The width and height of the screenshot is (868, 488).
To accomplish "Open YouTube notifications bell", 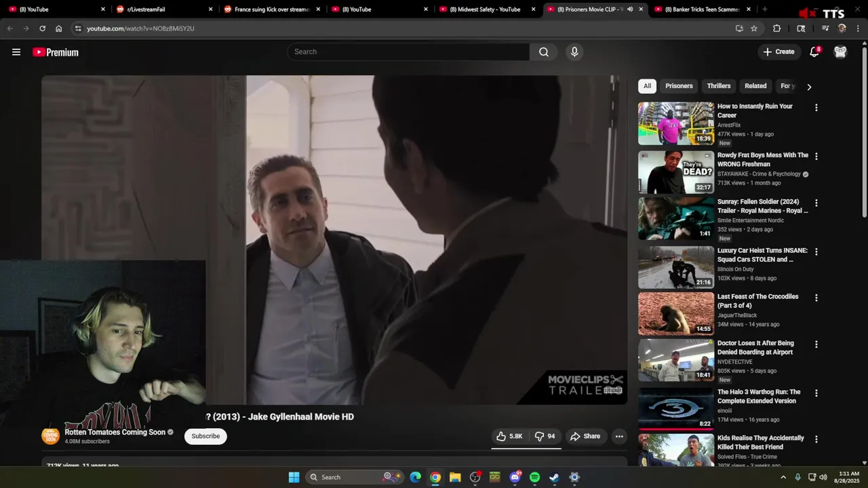I will (814, 52).
